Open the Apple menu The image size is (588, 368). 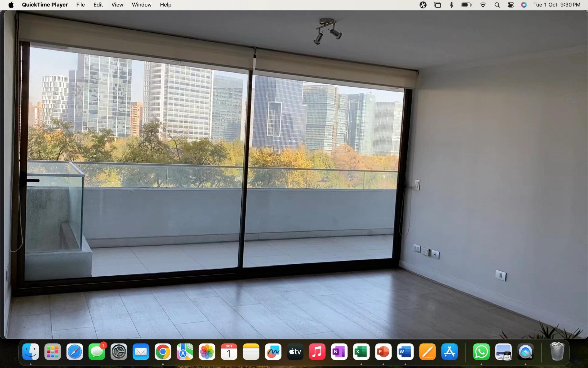(x=11, y=5)
